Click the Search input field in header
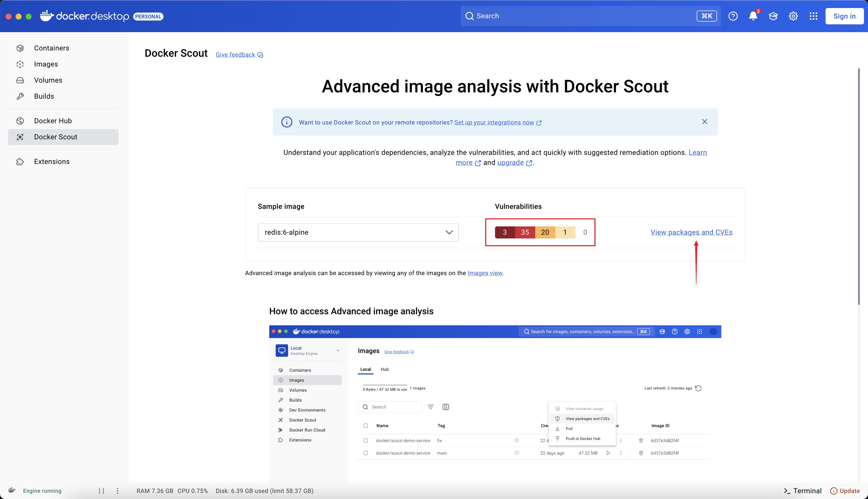Screen dimensions: 868x499 point(590,16)
